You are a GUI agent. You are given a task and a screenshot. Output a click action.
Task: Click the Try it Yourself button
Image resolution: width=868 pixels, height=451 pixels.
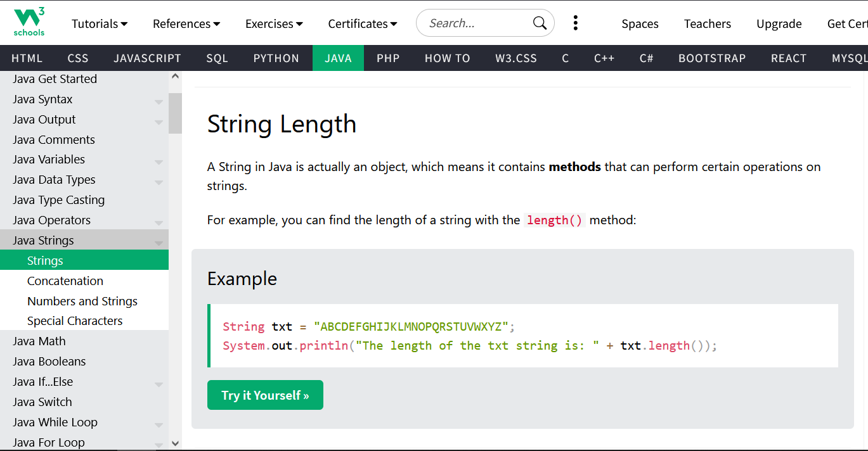coord(265,395)
